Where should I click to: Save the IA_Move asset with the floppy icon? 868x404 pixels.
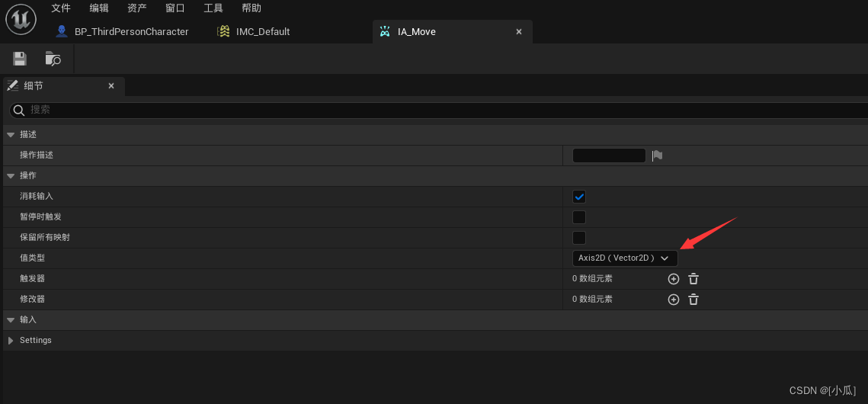[20, 59]
